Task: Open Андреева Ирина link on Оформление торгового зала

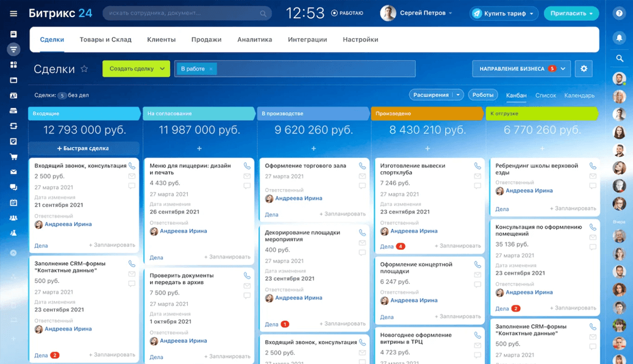Action: point(298,198)
